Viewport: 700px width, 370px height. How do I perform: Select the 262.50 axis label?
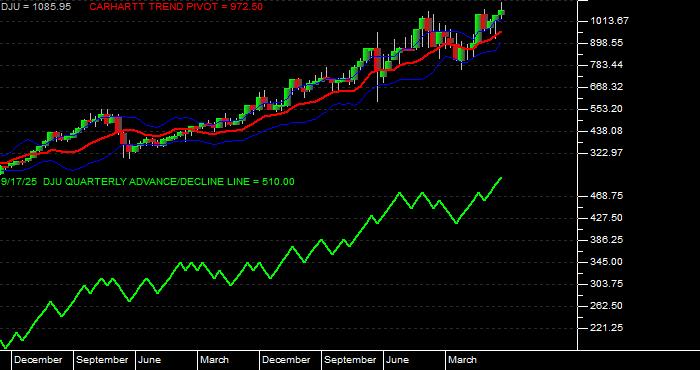603,306
